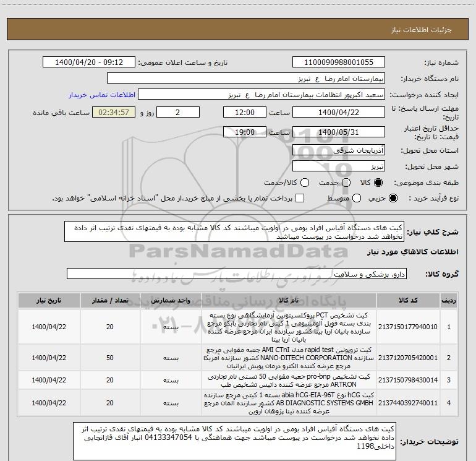Click the تاریخ نیاز column header
This screenshot has height=461, width=476.
[49, 300]
